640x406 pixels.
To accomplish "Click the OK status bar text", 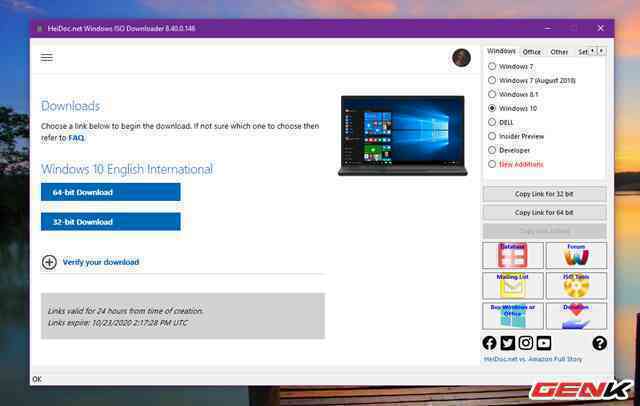I will [x=37, y=379].
